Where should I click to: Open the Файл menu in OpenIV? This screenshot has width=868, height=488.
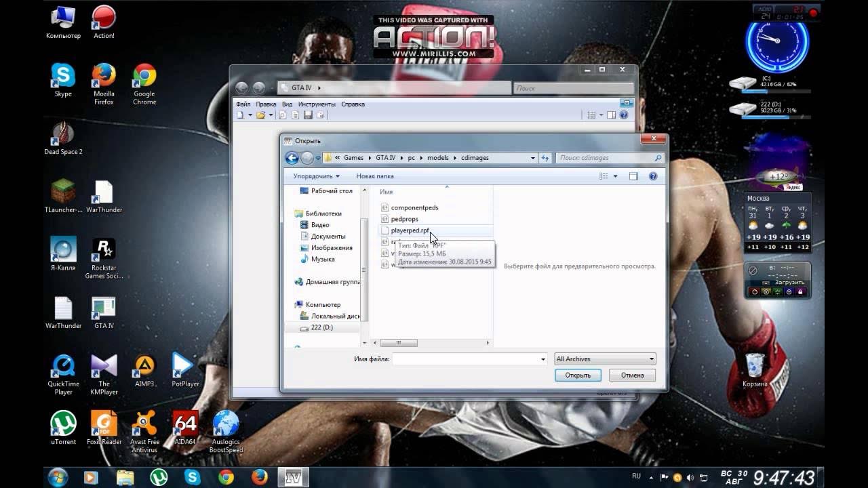click(x=243, y=104)
